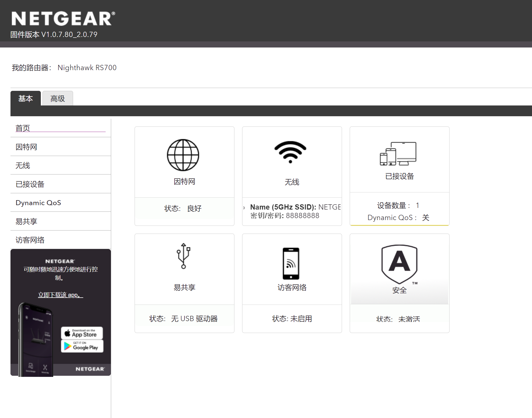Click the App Store download badge
This screenshot has height=418, width=532.
pos(82,333)
